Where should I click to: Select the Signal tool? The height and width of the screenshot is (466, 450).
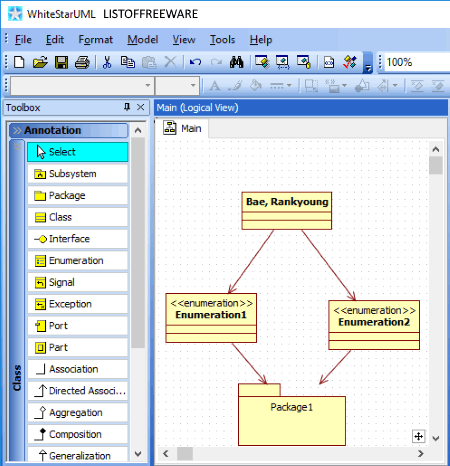(x=78, y=282)
